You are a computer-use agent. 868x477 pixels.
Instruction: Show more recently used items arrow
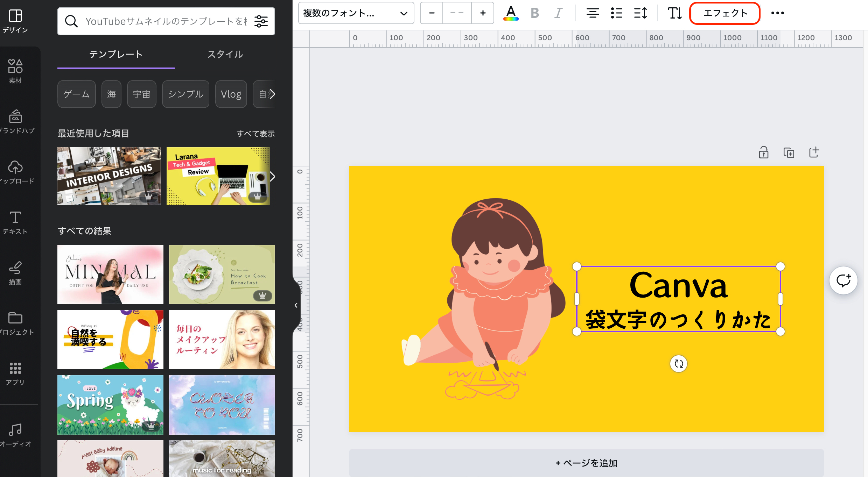pyautogui.click(x=273, y=177)
